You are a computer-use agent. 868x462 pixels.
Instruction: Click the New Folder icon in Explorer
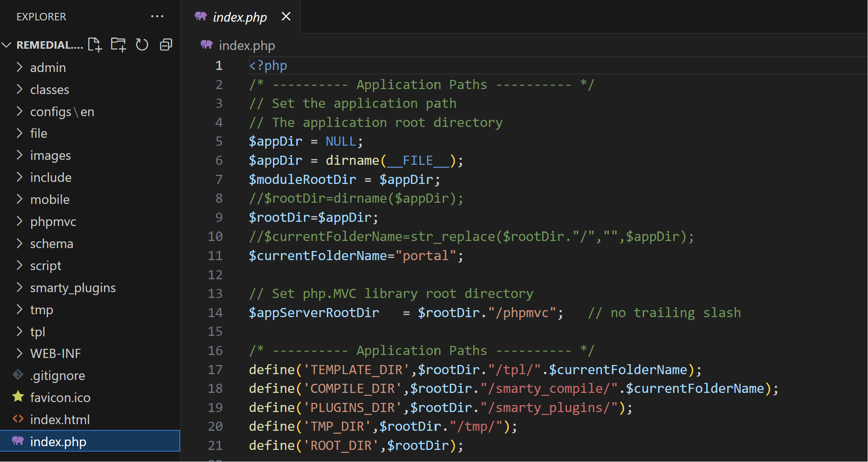click(x=119, y=45)
